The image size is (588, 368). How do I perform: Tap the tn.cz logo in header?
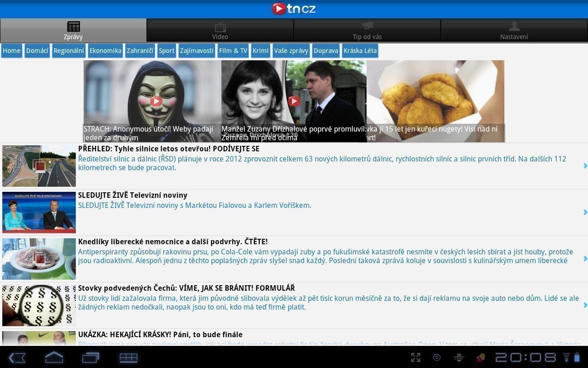coord(294,9)
